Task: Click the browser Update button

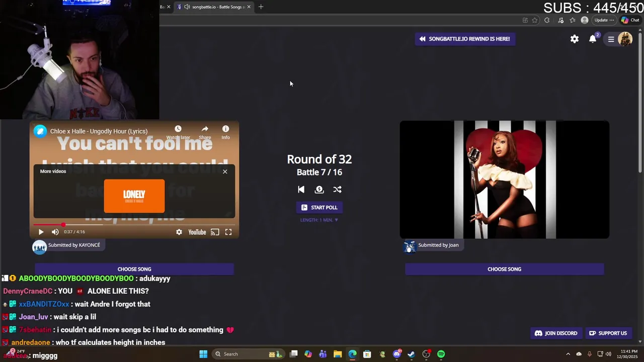Action: (604, 20)
